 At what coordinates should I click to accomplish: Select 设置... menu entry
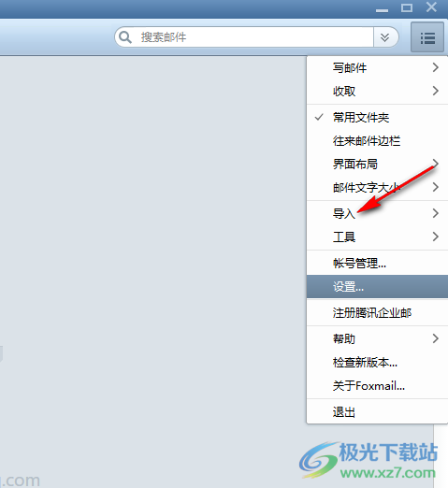coord(377,287)
